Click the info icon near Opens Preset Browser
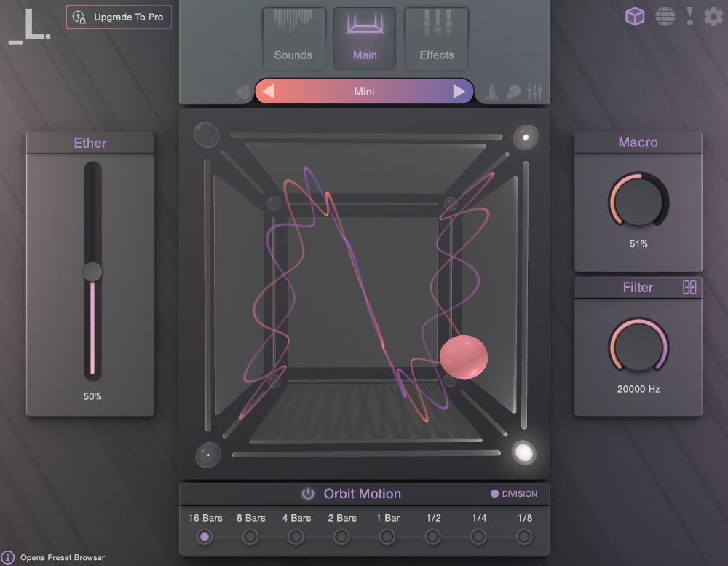This screenshot has height=566, width=728. (x=7, y=557)
